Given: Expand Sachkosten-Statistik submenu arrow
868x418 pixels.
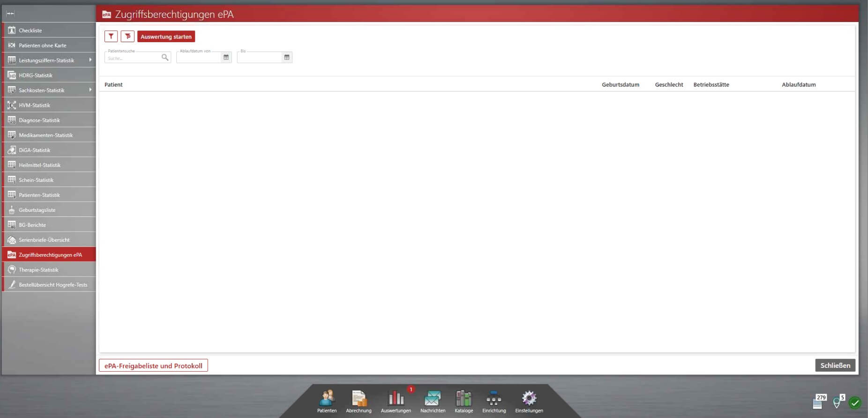Looking at the screenshot, I should 90,90.
